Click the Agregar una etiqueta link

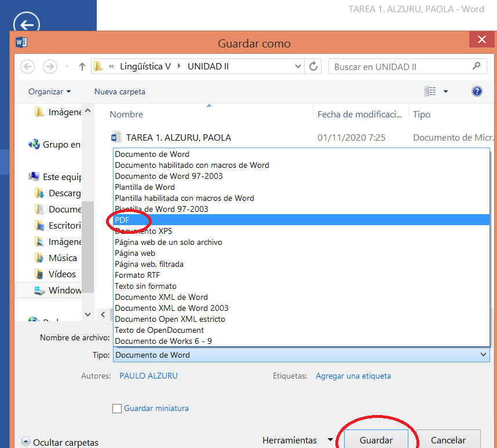tap(353, 376)
